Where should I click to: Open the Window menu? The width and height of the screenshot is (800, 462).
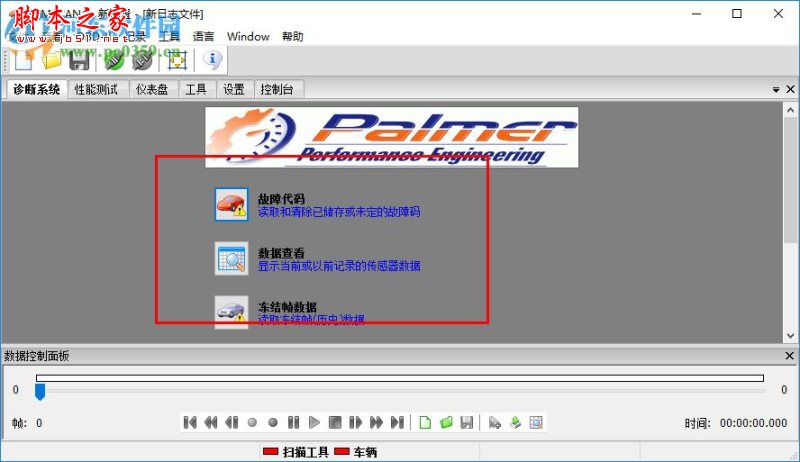tap(248, 36)
